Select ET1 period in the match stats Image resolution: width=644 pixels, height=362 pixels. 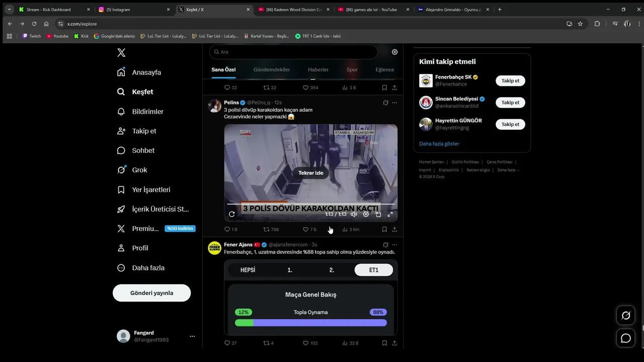[x=373, y=270]
